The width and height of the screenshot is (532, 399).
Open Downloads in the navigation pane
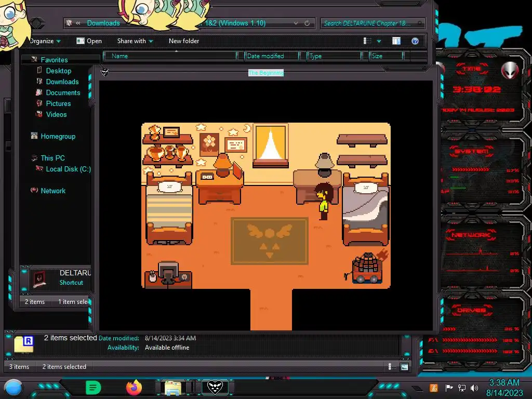point(62,82)
